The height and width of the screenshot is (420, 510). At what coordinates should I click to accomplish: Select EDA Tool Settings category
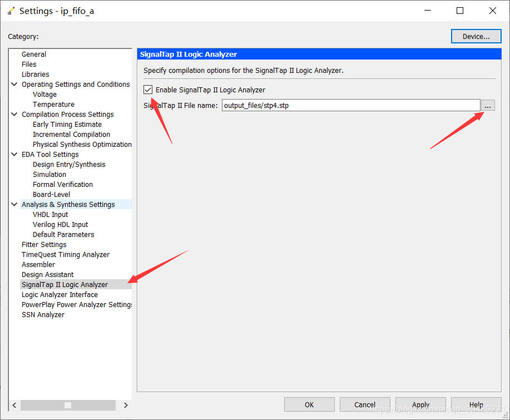pyautogui.click(x=50, y=155)
